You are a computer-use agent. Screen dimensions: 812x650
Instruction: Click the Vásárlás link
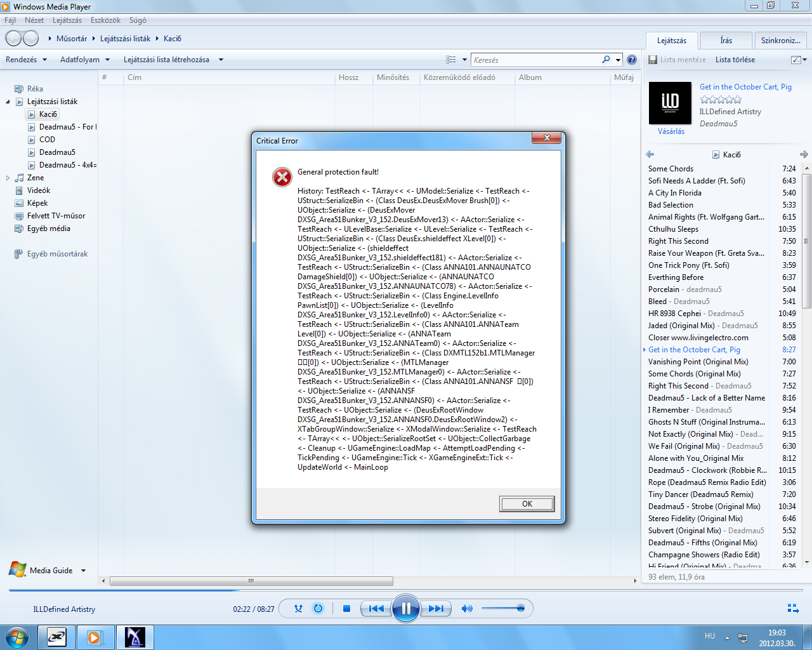(x=671, y=131)
